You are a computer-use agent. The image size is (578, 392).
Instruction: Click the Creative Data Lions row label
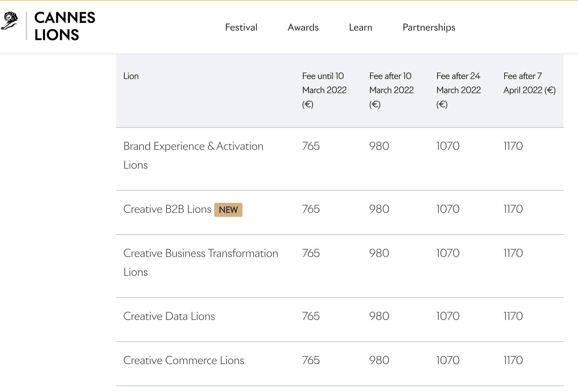click(169, 316)
